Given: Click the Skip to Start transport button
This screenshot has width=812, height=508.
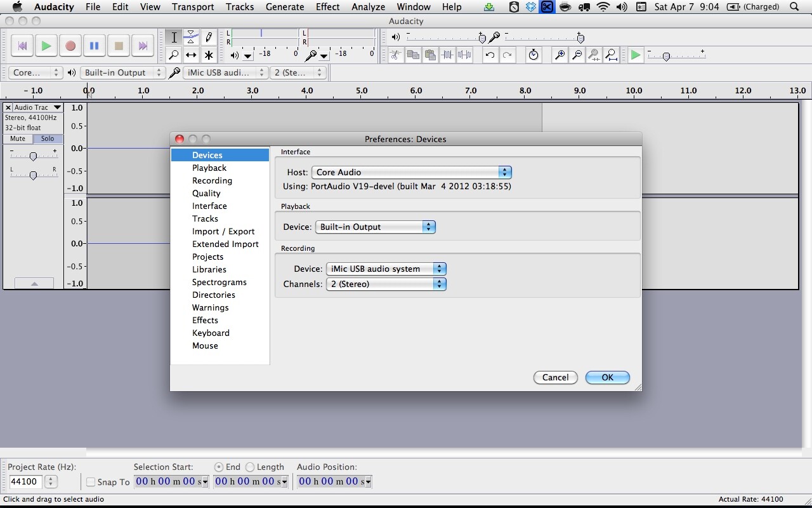Looking at the screenshot, I should click(x=22, y=46).
